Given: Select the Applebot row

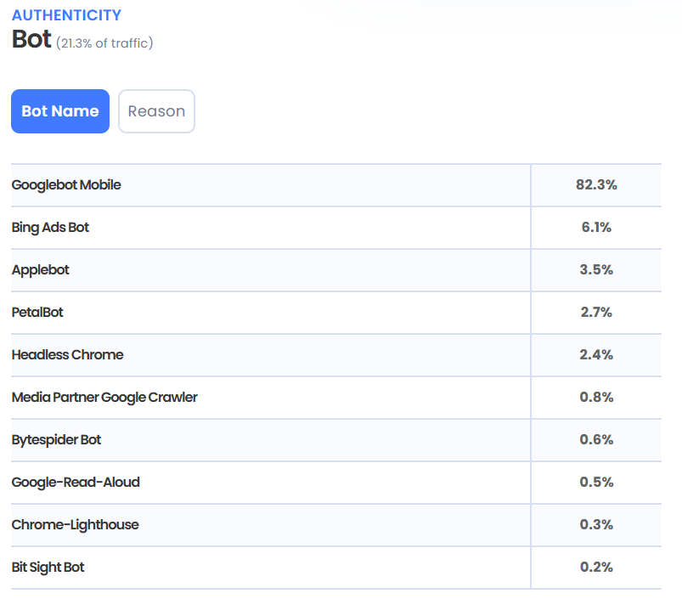Looking at the screenshot, I should [x=40, y=269].
